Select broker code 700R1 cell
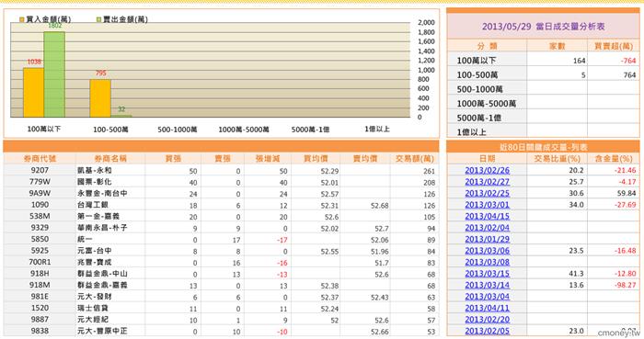The width and height of the screenshot is (644, 339). tap(40, 262)
